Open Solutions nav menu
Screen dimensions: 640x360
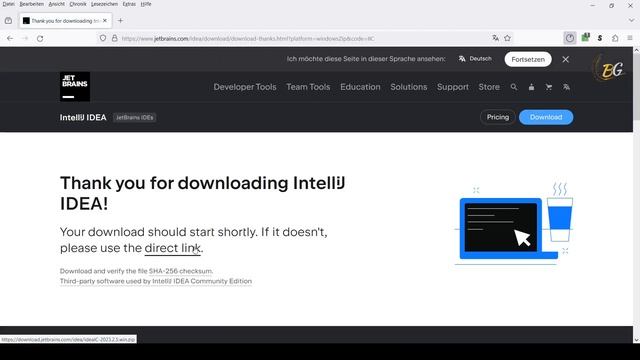pyautogui.click(x=409, y=87)
